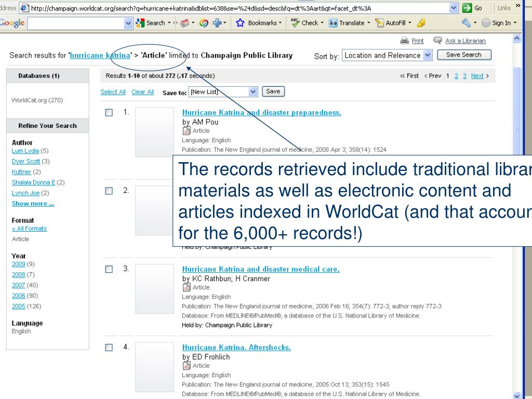The width and height of the screenshot is (532, 399).
Task: Filter results by year 2007
Action: click(18, 285)
